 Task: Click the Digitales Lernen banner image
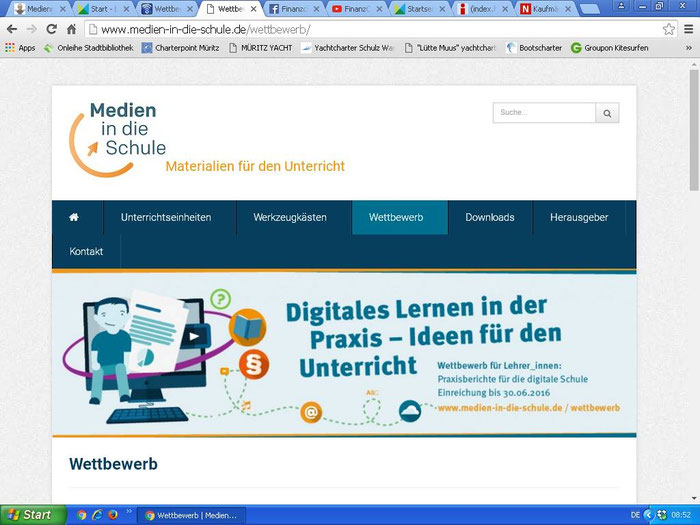click(x=344, y=354)
